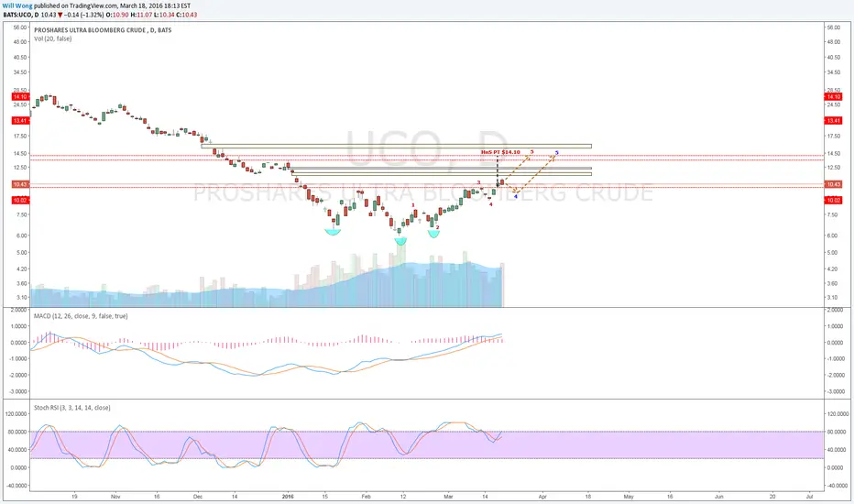Click the BATS:UCO, D symbol label
This screenshot has height=504, width=854.
pos(21,15)
